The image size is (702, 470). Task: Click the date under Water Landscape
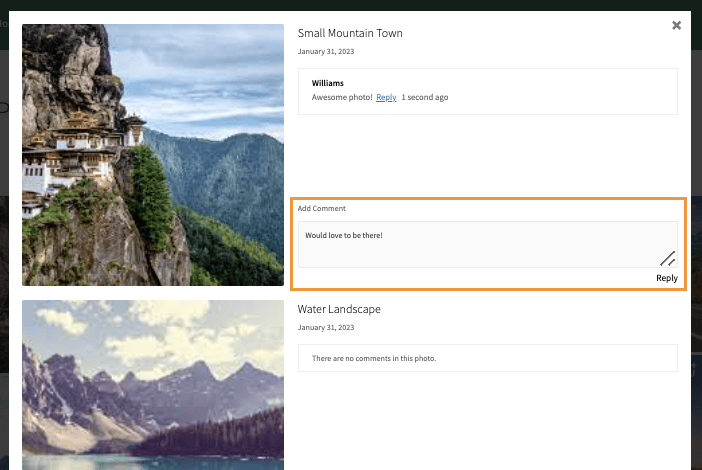[326, 327]
